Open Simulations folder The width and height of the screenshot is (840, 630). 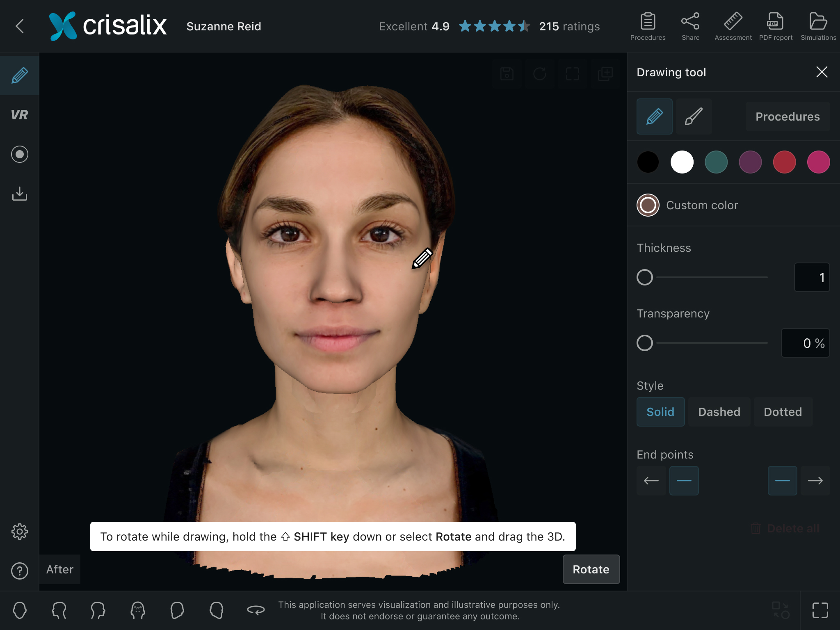coord(818,26)
